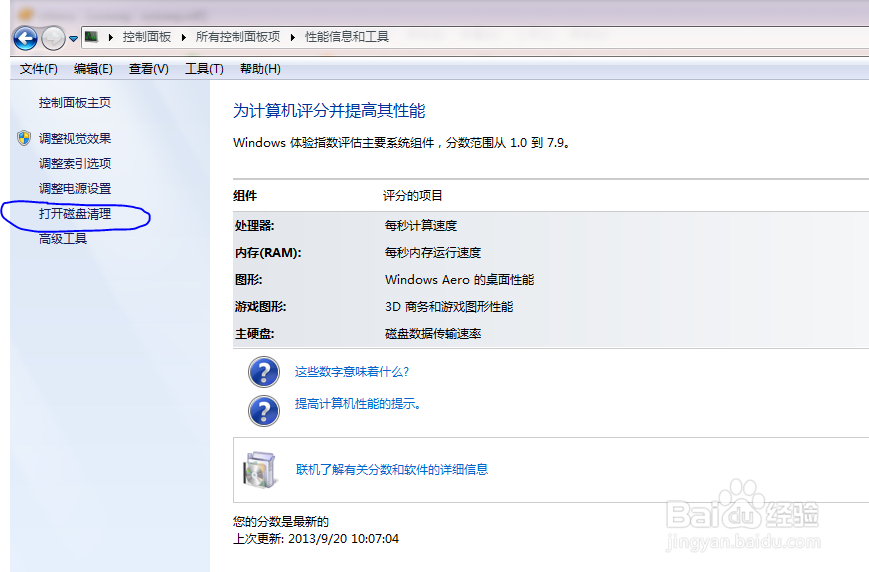
Task: Open the 帮助(H) menu
Action: pos(260,69)
